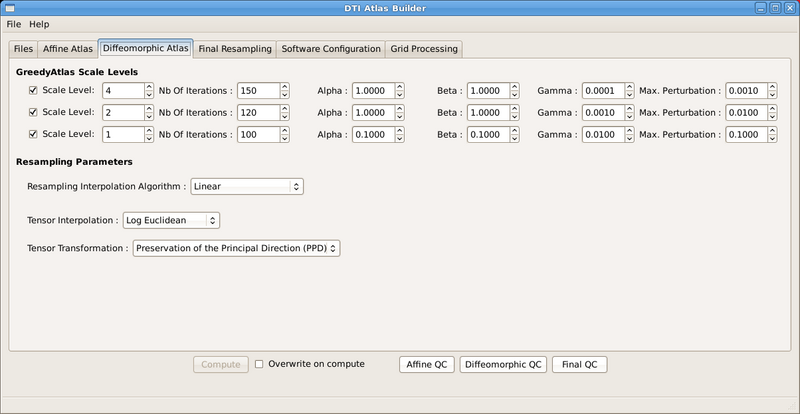
Task: Uncheck the Scale Level 1 checkbox
Action: click(x=33, y=134)
